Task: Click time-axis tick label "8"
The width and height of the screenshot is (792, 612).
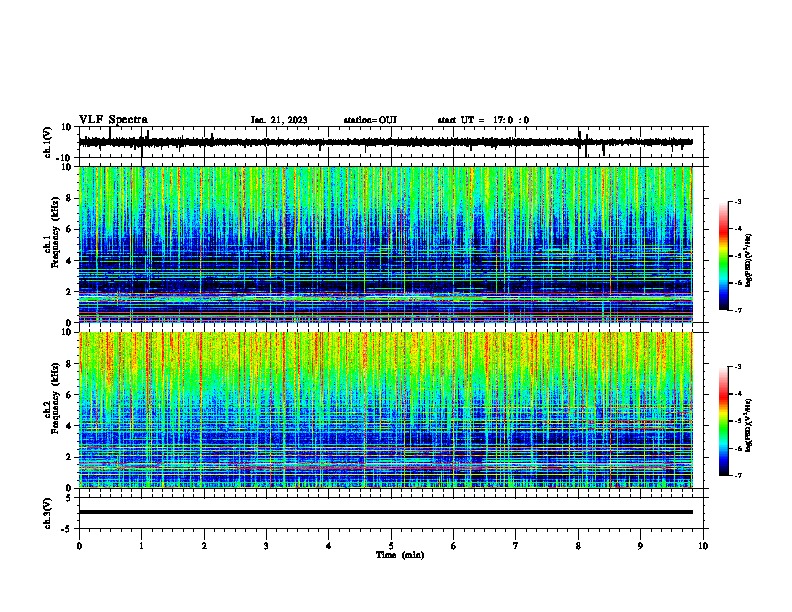Action: [x=578, y=546]
